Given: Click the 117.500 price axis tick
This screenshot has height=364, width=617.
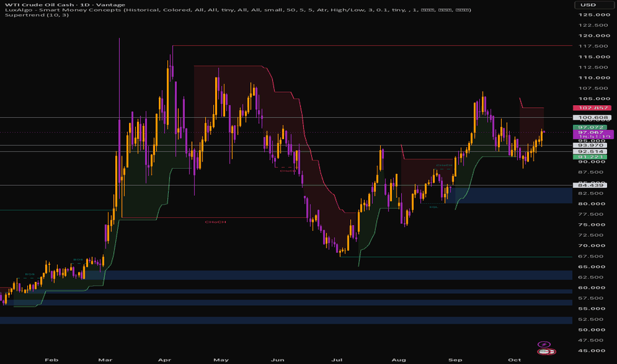Looking at the screenshot, I should 594,46.
